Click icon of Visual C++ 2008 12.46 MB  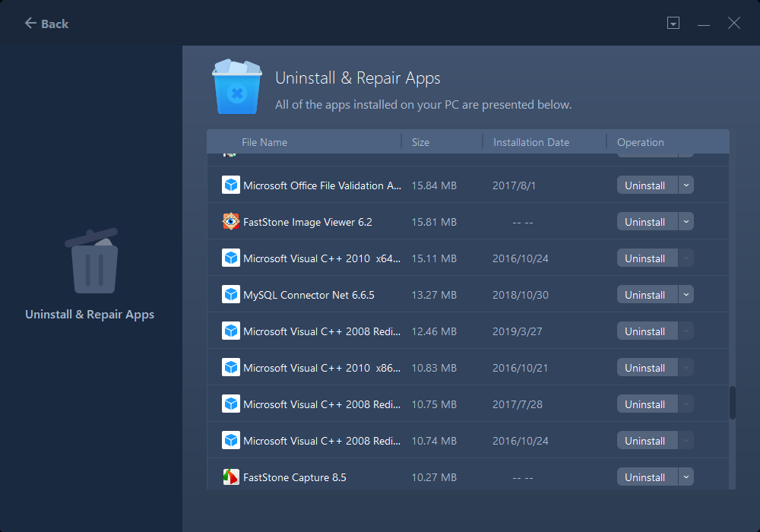(231, 331)
